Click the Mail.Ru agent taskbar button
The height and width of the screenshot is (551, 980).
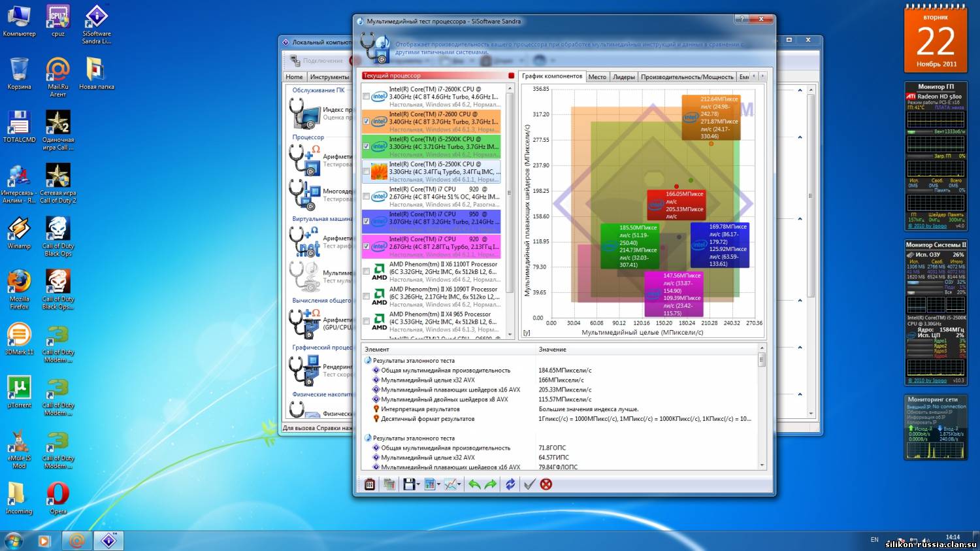click(76, 541)
